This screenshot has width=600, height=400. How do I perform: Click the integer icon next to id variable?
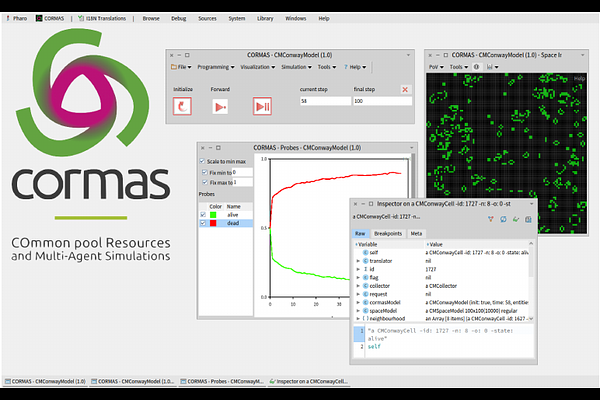(x=365, y=269)
